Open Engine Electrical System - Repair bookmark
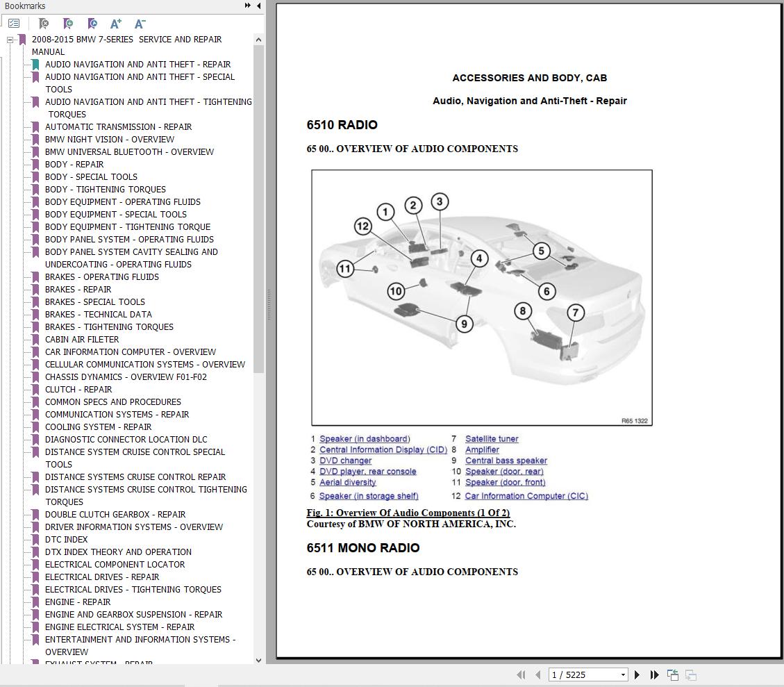 120,627
